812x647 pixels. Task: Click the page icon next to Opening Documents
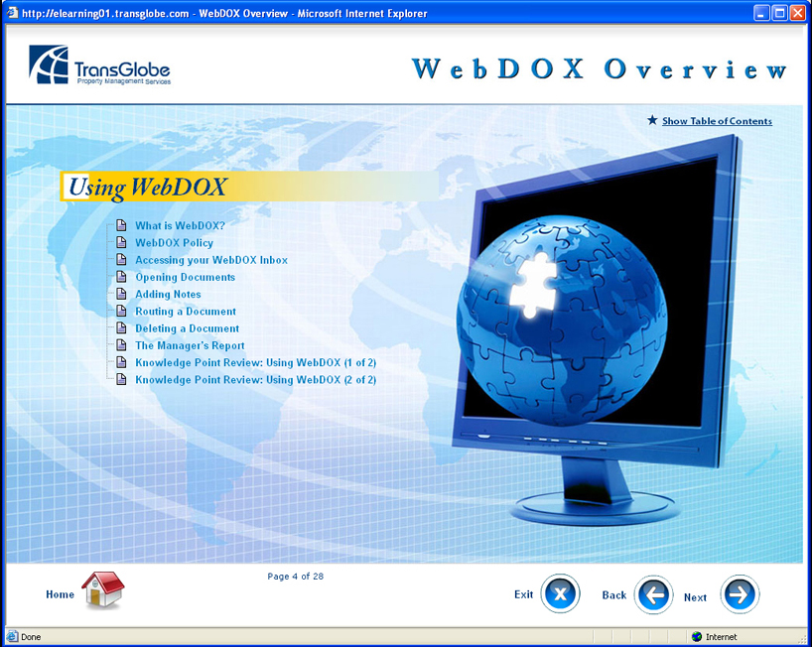[x=121, y=277]
